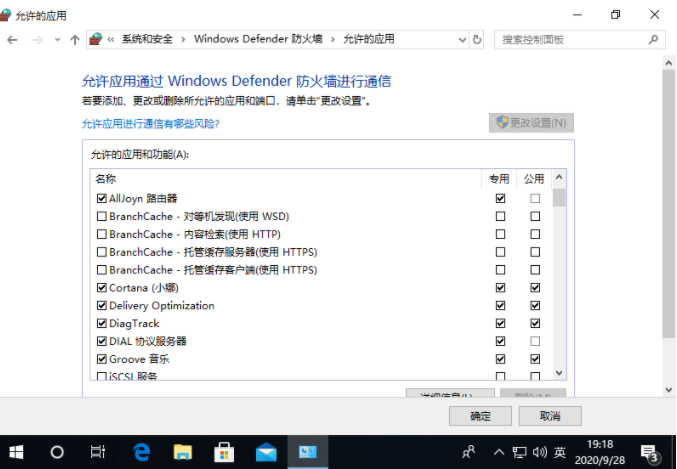677x469 pixels.
Task: Open People icon in system tray
Action: tap(468, 452)
